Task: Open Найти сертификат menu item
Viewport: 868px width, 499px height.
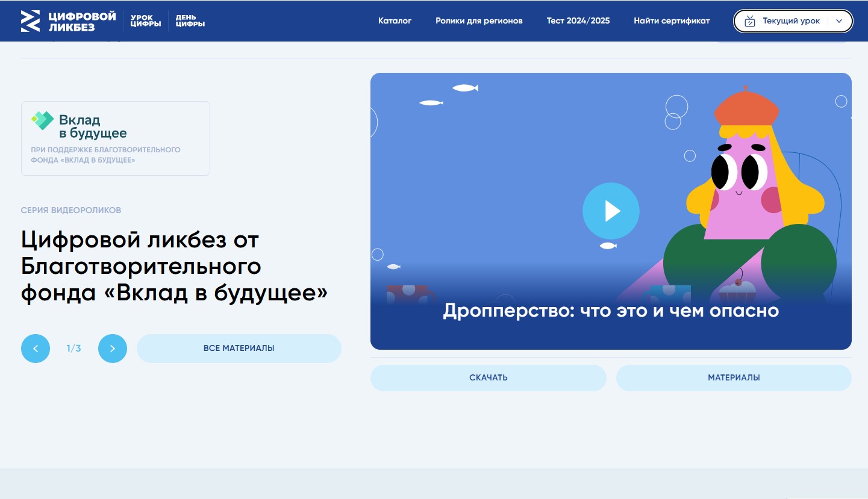Action: tap(672, 20)
